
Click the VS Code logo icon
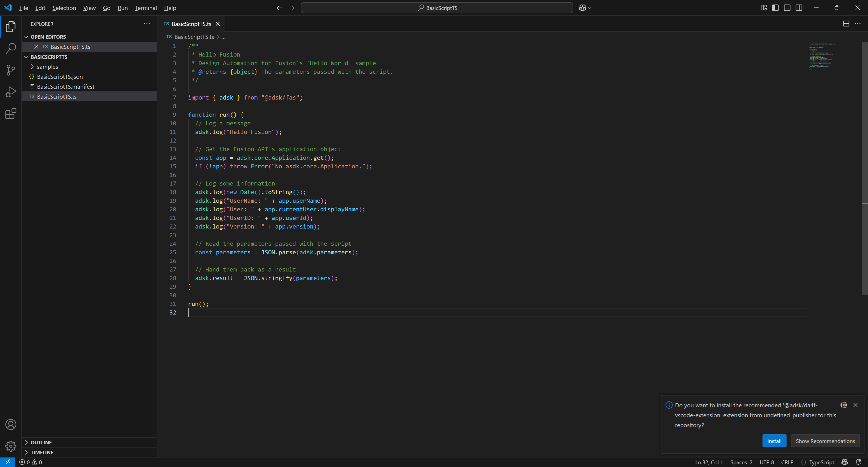[x=8, y=8]
